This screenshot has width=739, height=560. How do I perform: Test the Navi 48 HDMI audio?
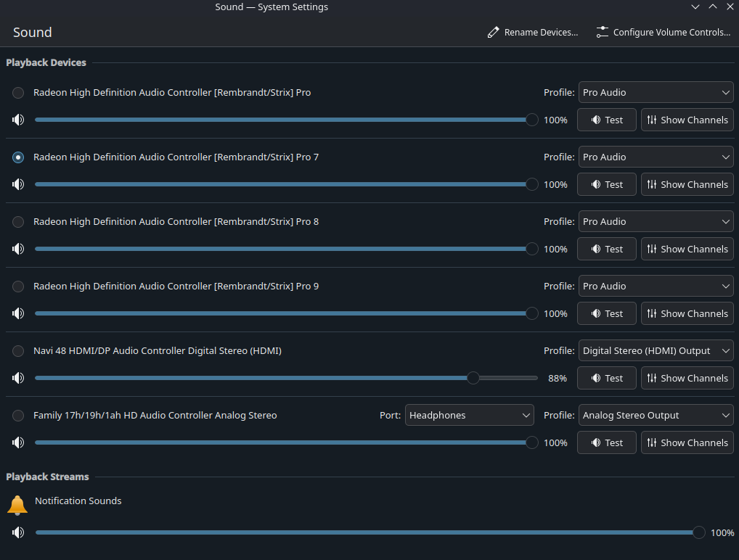click(x=607, y=378)
